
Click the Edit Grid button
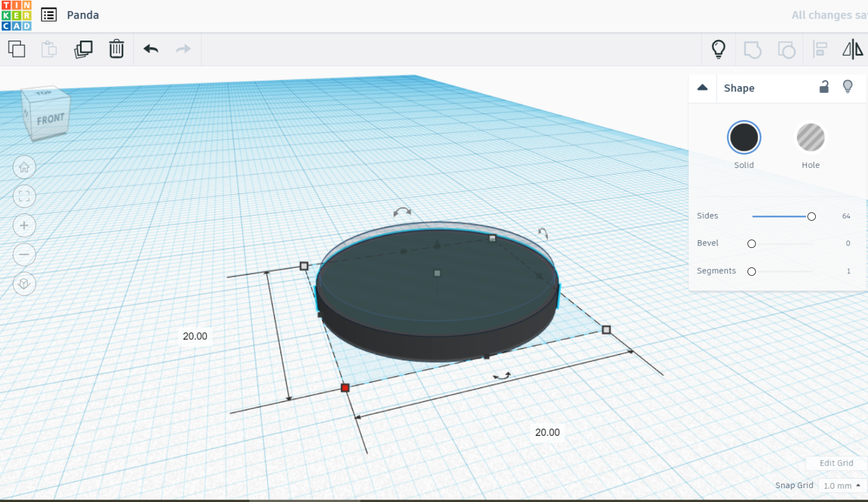coord(836,463)
